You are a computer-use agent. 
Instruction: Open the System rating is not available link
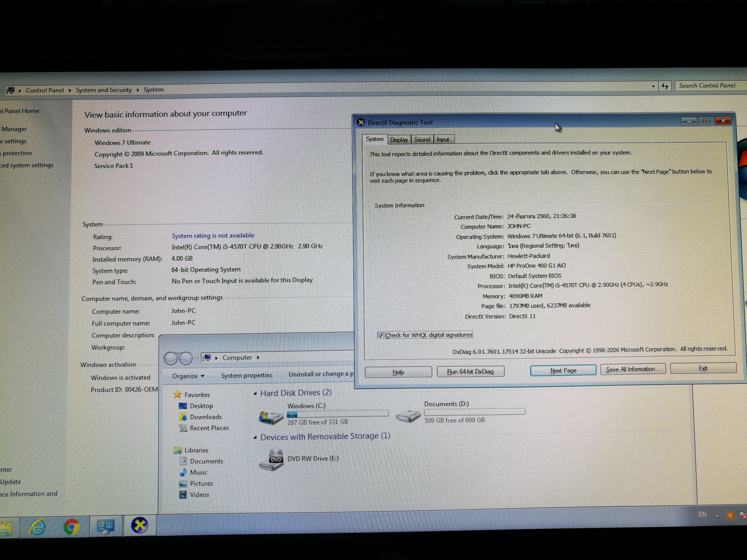(213, 236)
